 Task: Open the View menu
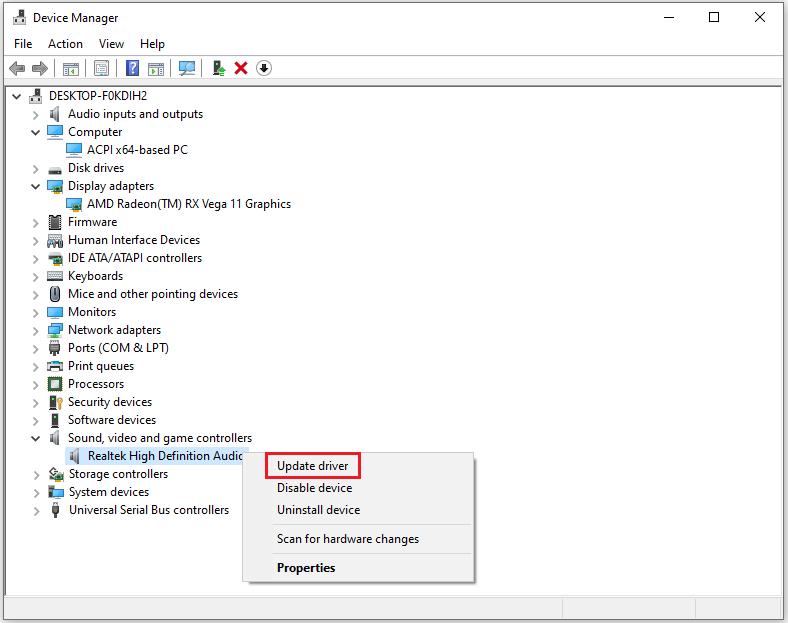pyautogui.click(x=111, y=44)
